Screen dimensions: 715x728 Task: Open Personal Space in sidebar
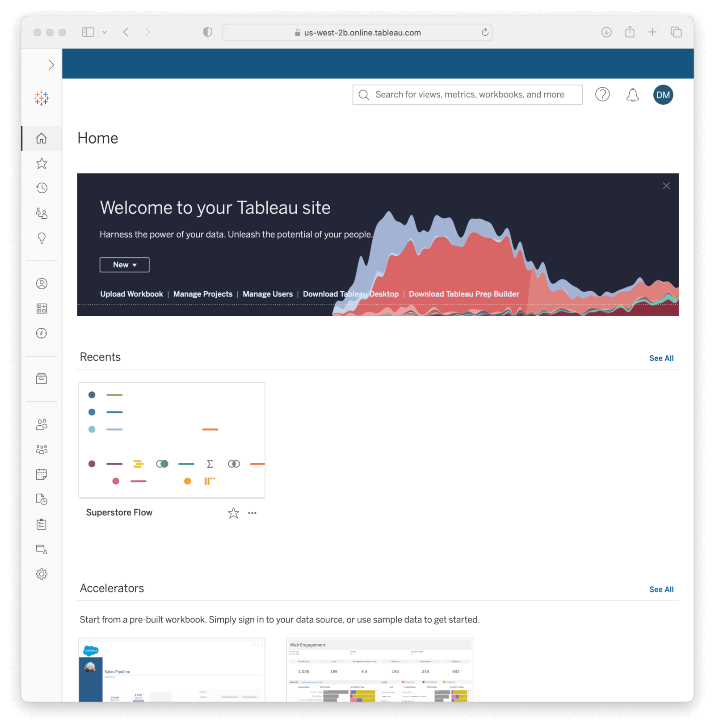tap(42, 284)
